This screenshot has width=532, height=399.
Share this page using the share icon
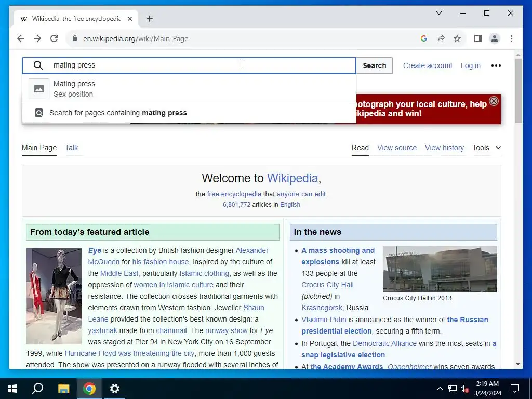tap(441, 38)
